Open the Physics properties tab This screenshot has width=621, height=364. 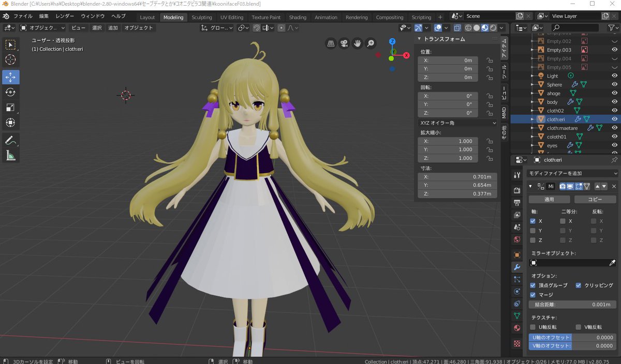(x=516, y=291)
